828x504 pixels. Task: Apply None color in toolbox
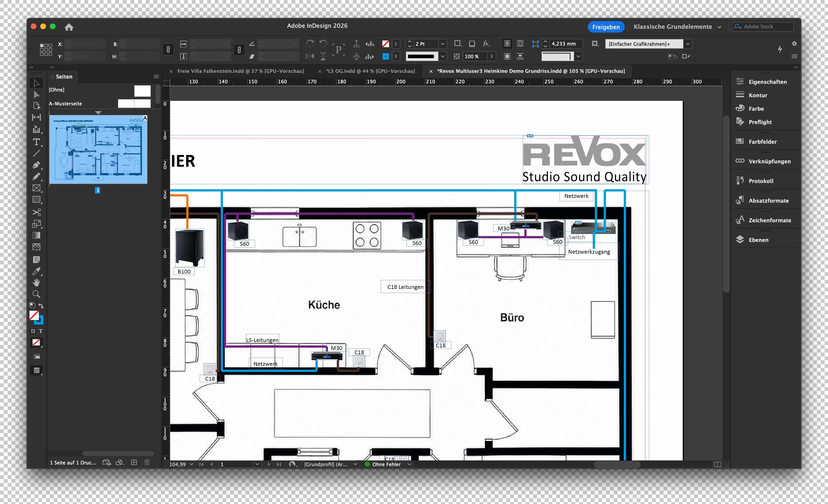36,343
